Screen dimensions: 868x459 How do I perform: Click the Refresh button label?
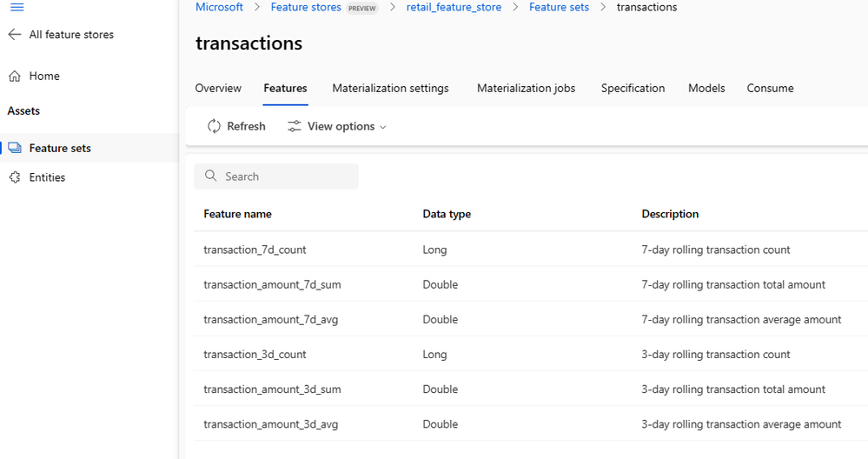[x=247, y=126]
